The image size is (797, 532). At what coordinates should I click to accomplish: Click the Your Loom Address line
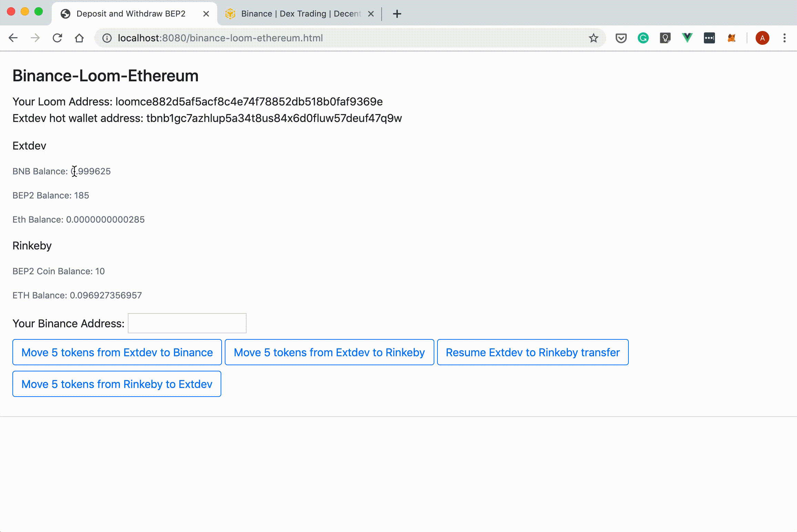198,102
